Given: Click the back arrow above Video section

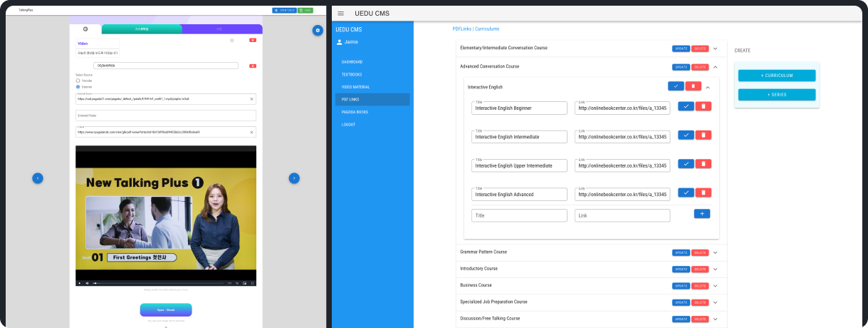Looking at the screenshot, I should [85, 29].
